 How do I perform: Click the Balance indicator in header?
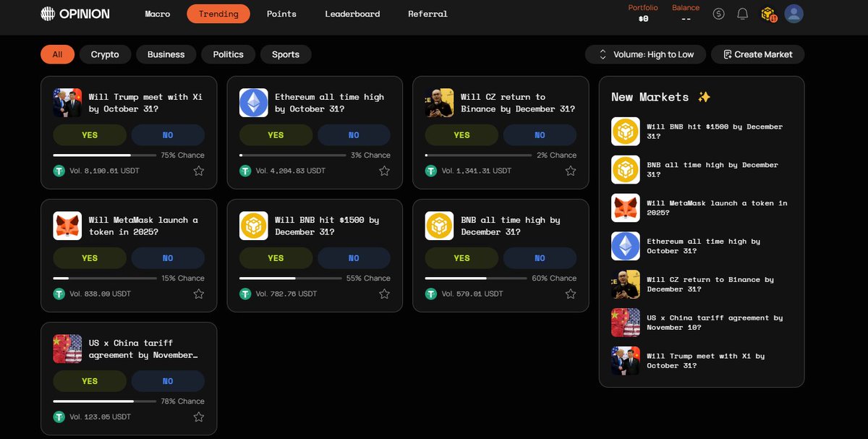pyautogui.click(x=686, y=13)
